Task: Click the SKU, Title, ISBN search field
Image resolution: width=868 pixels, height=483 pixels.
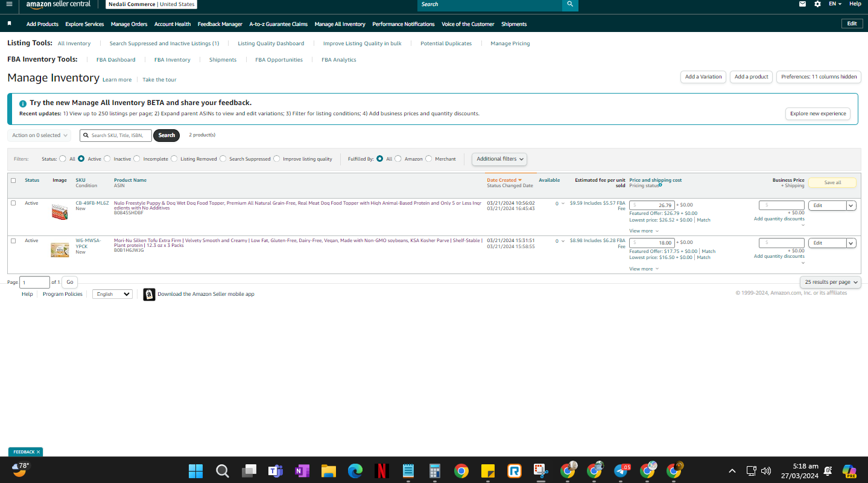Action: click(116, 135)
